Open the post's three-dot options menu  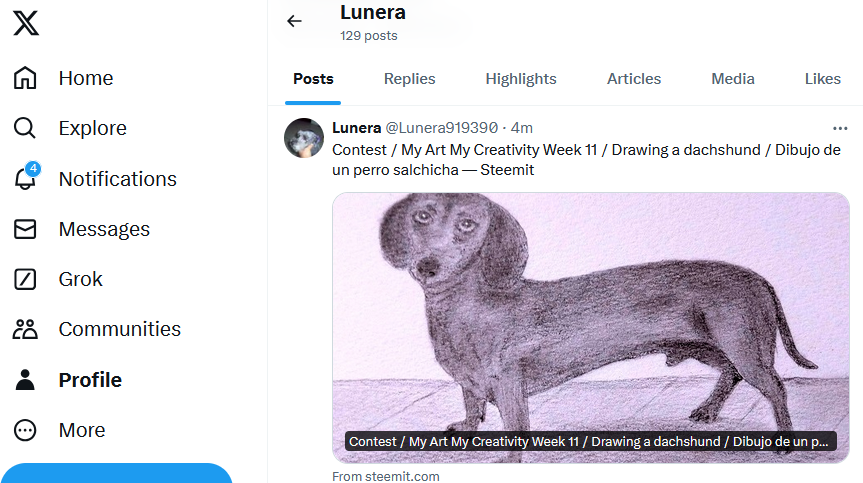840,128
